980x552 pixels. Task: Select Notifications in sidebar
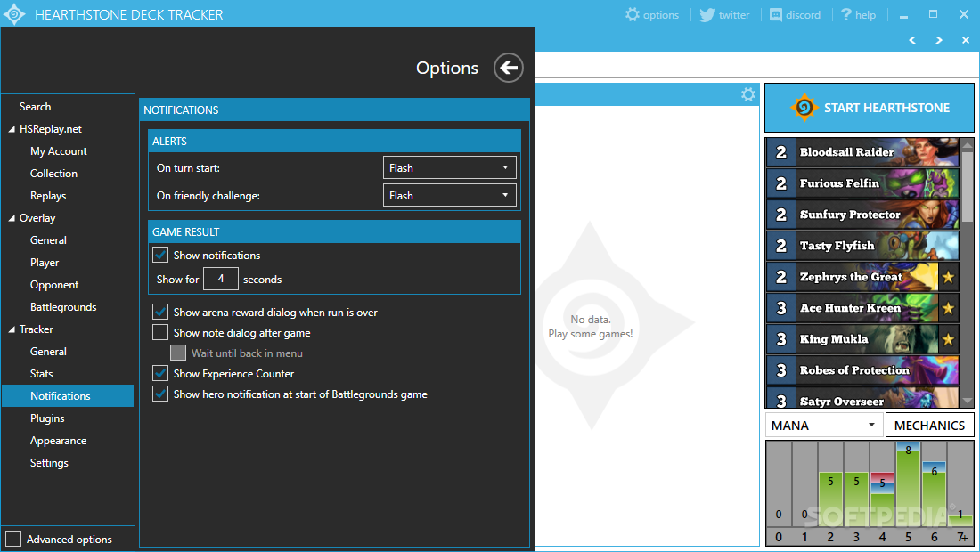coord(68,396)
